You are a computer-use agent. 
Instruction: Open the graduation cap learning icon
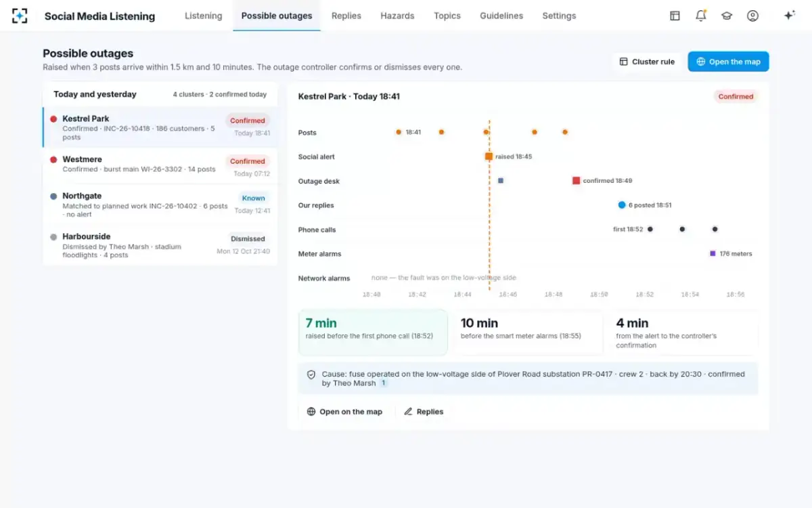[x=727, y=16]
